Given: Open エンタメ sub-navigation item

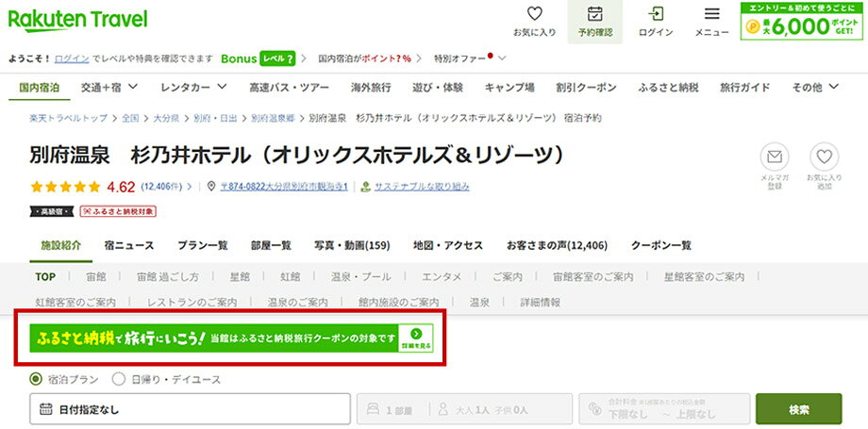Looking at the screenshot, I should pos(442,277).
